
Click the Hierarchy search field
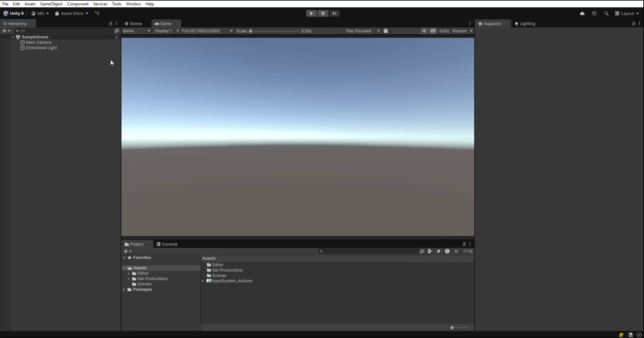(x=64, y=31)
